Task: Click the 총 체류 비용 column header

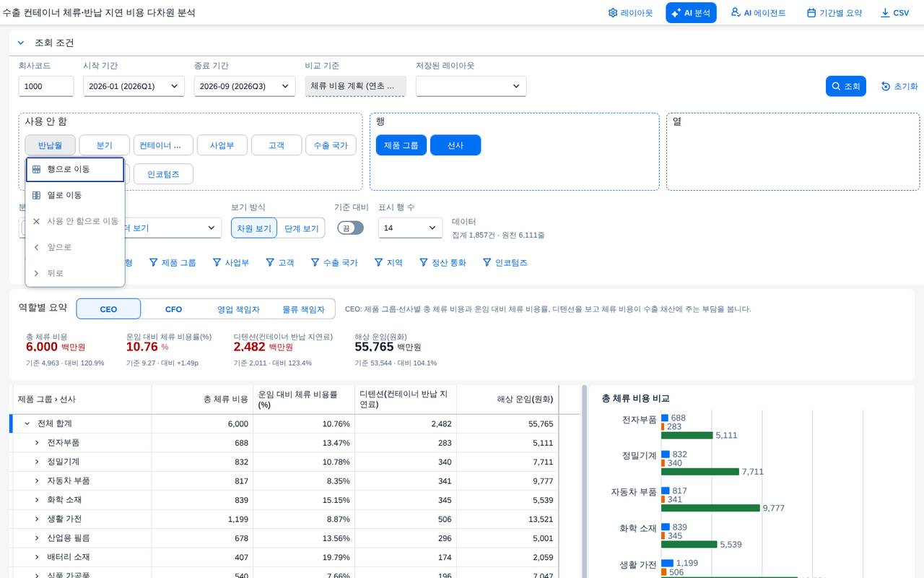Action: point(202,400)
